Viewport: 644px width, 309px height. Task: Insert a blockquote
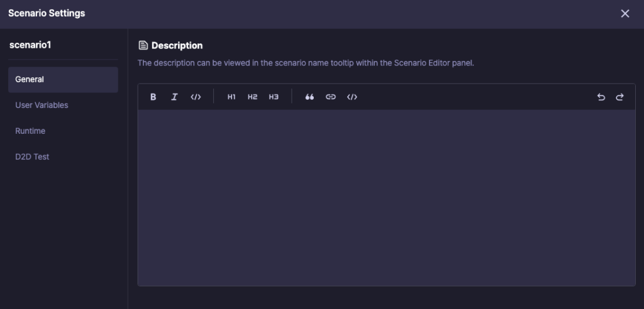309,97
